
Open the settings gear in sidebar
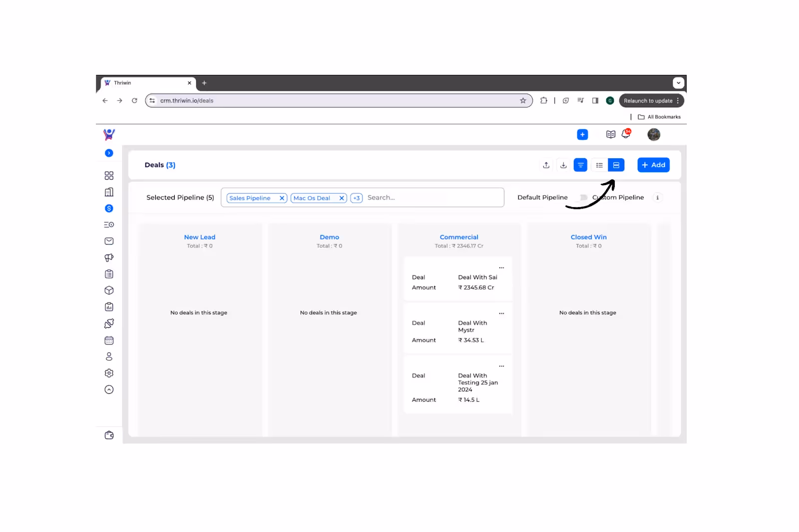[109, 373]
